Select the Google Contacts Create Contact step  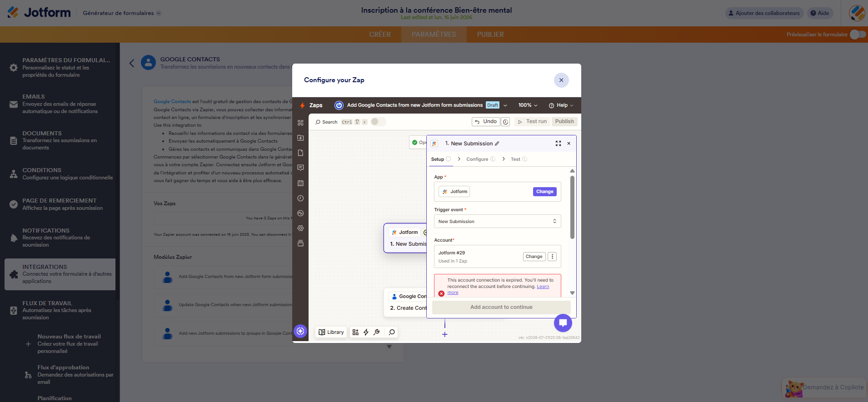coord(405,302)
